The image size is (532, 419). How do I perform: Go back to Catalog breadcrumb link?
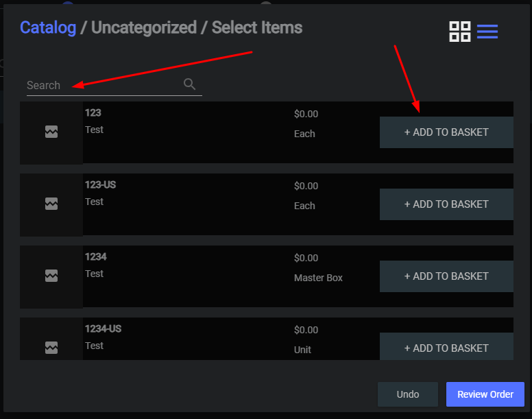click(48, 27)
